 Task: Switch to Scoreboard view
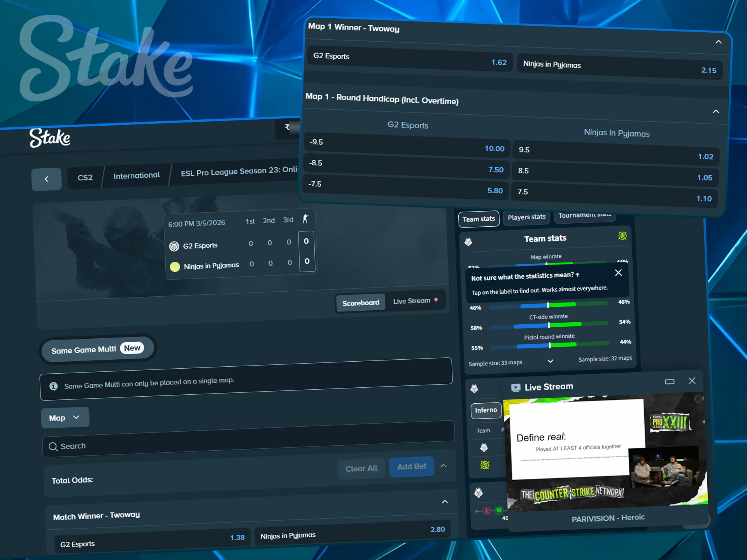[361, 303]
